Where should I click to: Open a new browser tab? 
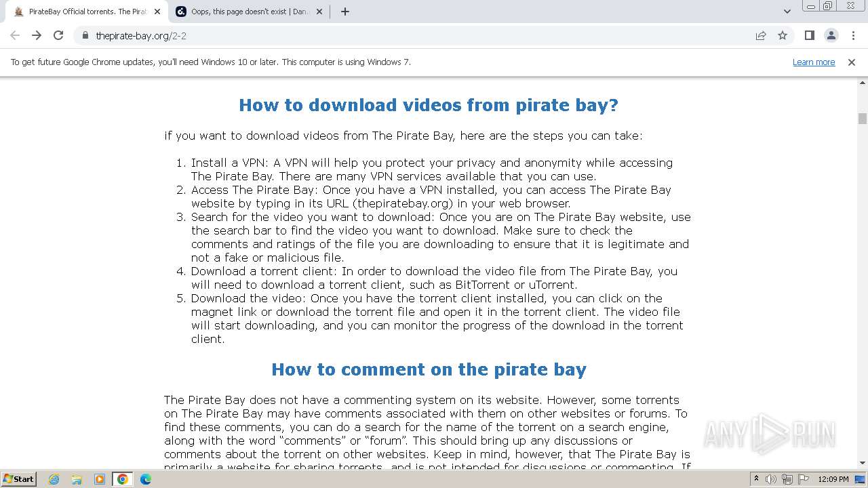coord(345,12)
